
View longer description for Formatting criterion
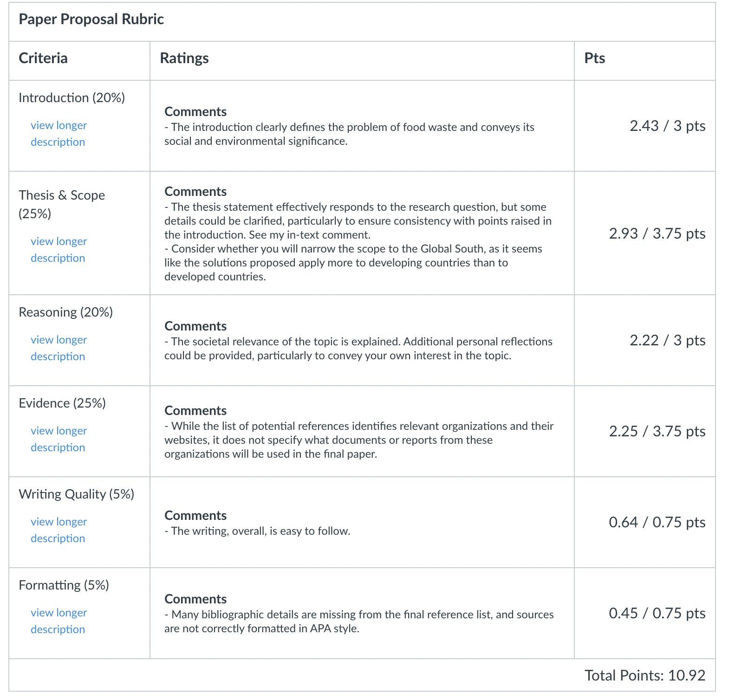click(59, 621)
